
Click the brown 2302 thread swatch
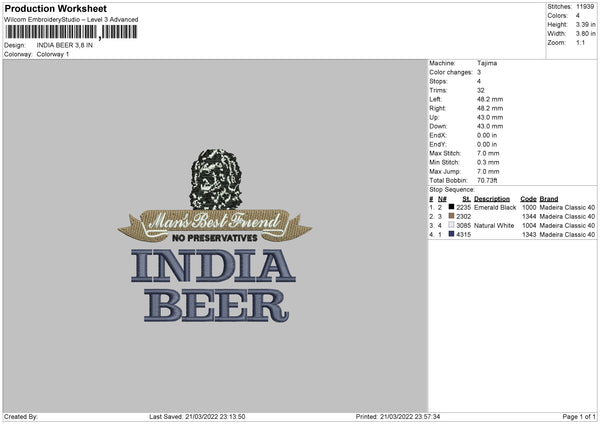(x=451, y=216)
